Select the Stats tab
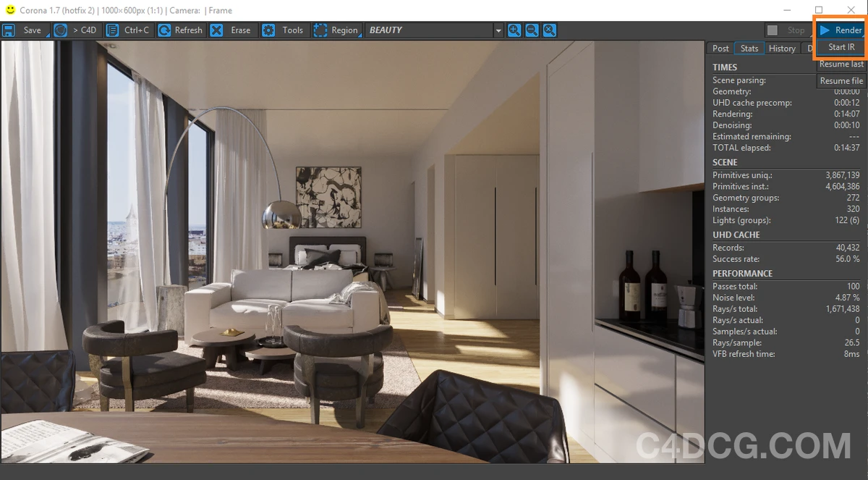 click(749, 49)
